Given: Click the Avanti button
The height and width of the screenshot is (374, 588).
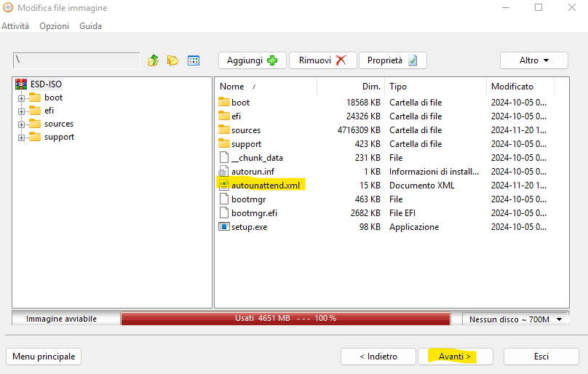Looking at the screenshot, I should 455,357.
